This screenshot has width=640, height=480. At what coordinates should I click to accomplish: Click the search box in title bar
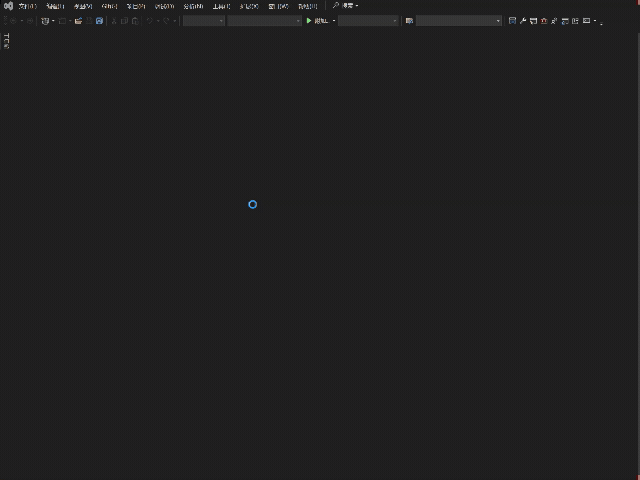pyautogui.click(x=345, y=6)
